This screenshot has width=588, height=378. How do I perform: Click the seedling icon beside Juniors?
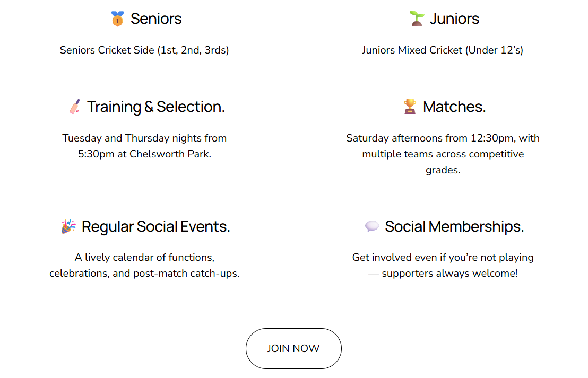pos(417,19)
